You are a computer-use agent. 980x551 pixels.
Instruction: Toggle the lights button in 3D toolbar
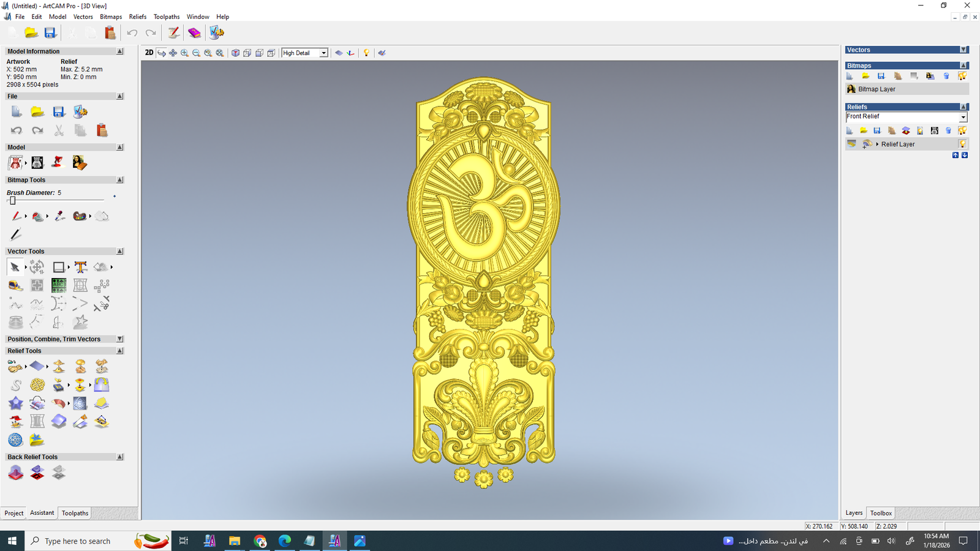tap(366, 53)
